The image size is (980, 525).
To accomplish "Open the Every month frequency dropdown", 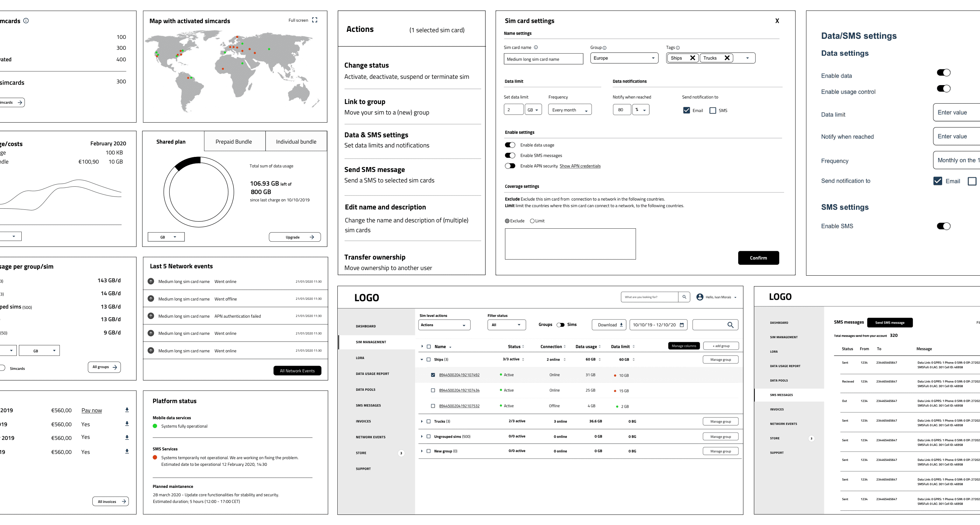I will click(569, 110).
